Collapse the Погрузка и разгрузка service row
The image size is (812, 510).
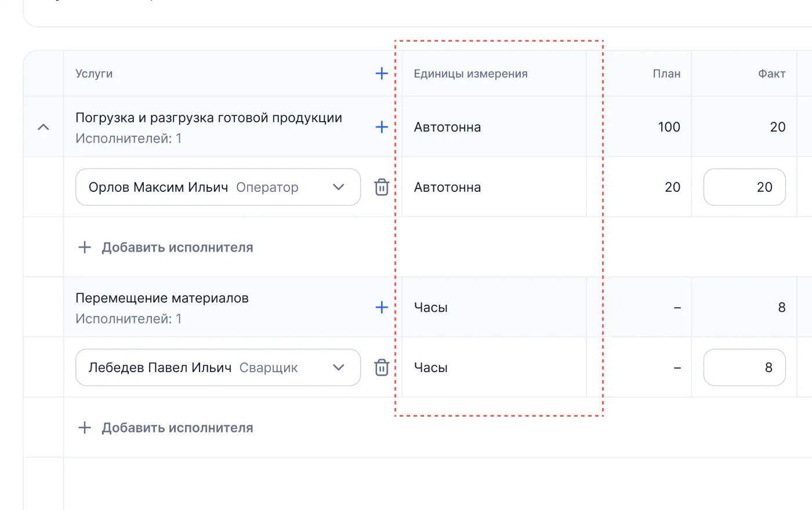click(43, 127)
